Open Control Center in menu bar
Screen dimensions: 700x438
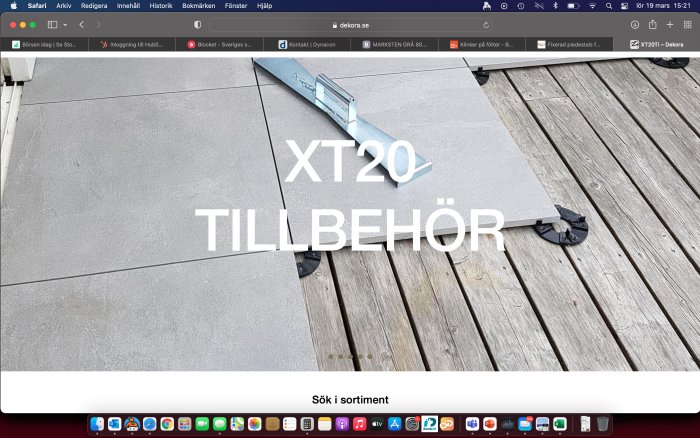[625, 6]
